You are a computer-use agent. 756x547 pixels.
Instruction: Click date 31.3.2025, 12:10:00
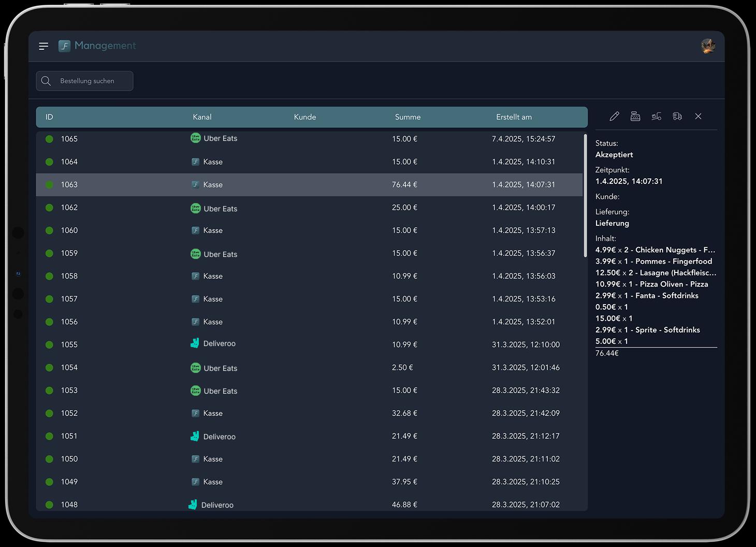tap(526, 344)
